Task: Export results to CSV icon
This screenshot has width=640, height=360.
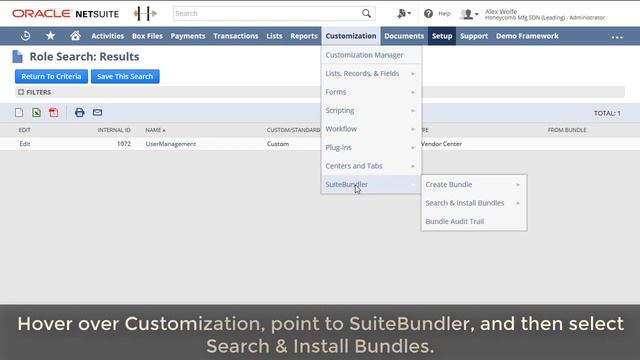Action: [x=19, y=113]
